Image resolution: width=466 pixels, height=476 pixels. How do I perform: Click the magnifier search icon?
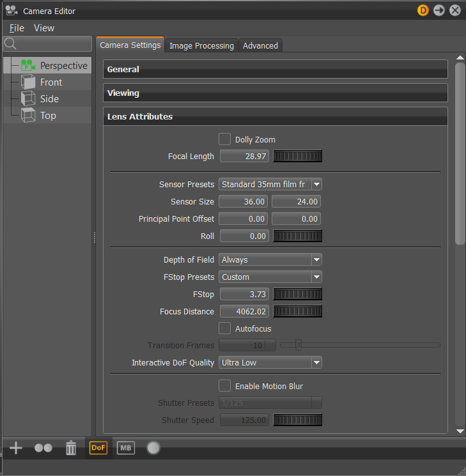coord(10,43)
